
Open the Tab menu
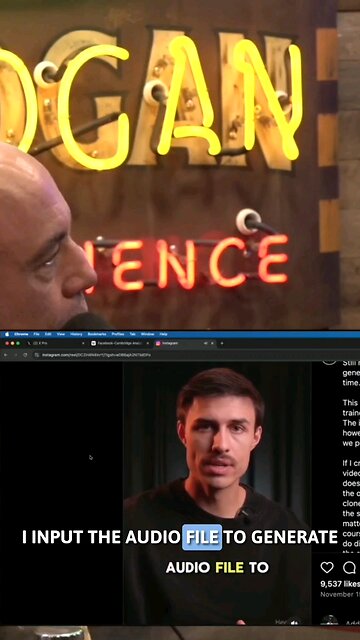[x=133, y=334]
